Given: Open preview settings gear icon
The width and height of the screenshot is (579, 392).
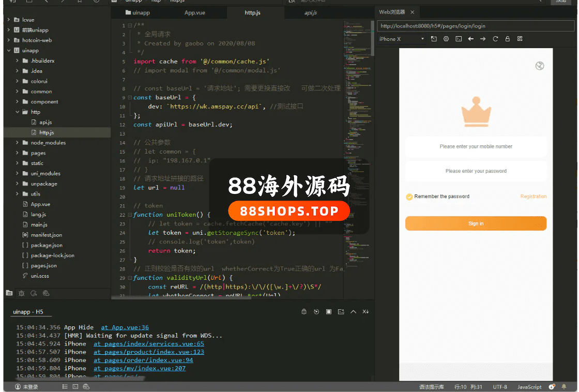Looking at the screenshot, I should point(446,39).
